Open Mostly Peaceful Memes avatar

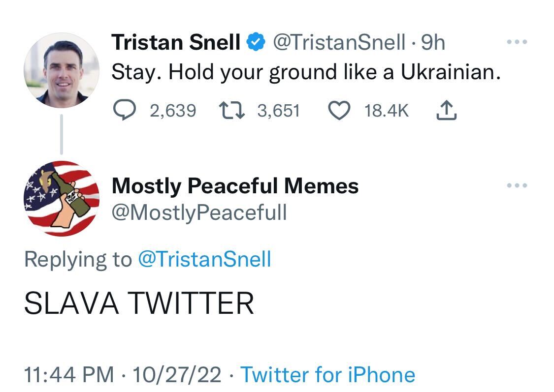pyautogui.click(x=61, y=199)
